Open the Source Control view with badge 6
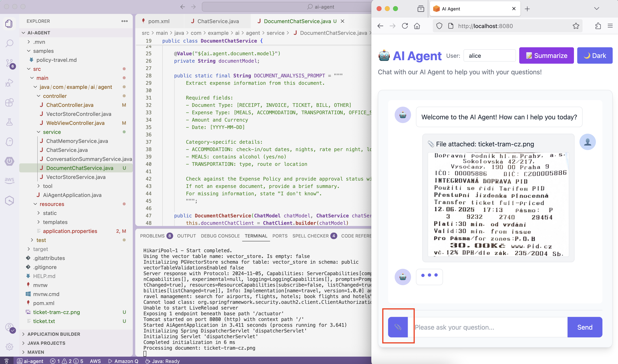 tap(9, 63)
